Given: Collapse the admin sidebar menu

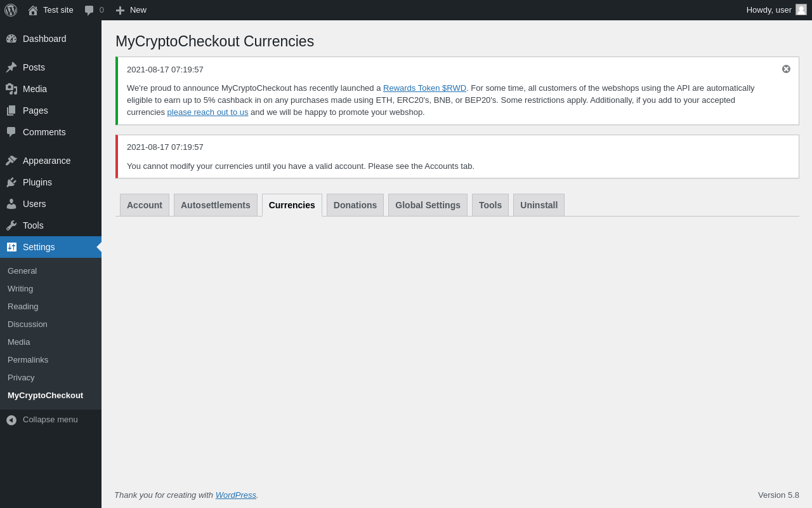Looking at the screenshot, I should click(42, 420).
